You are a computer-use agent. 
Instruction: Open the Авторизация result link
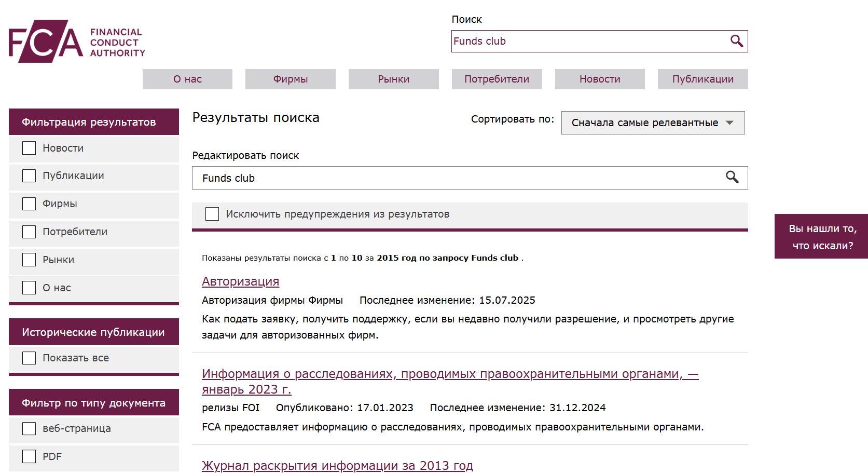point(240,281)
